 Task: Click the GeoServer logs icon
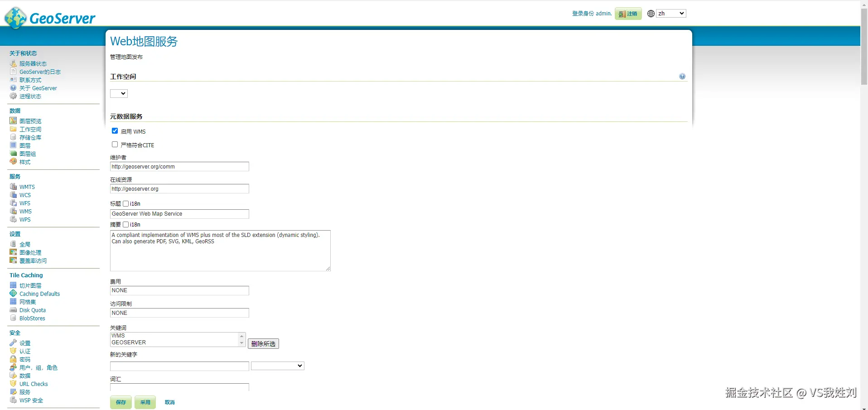coord(13,72)
